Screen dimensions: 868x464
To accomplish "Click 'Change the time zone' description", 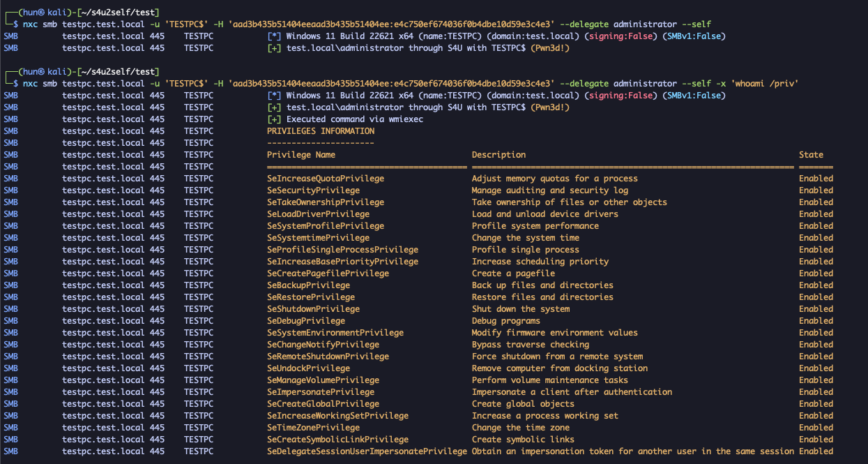I will click(x=521, y=428).
